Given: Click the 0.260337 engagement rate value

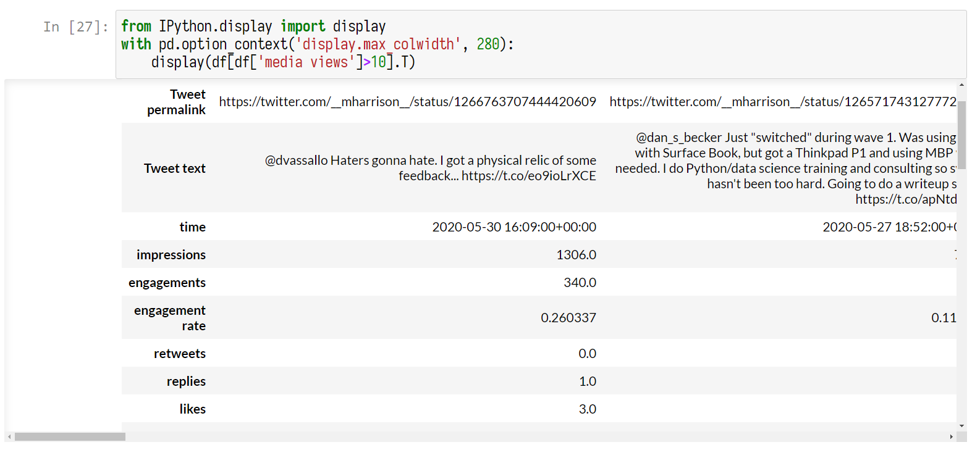Looking at the screenshot, I should [568, 318].
